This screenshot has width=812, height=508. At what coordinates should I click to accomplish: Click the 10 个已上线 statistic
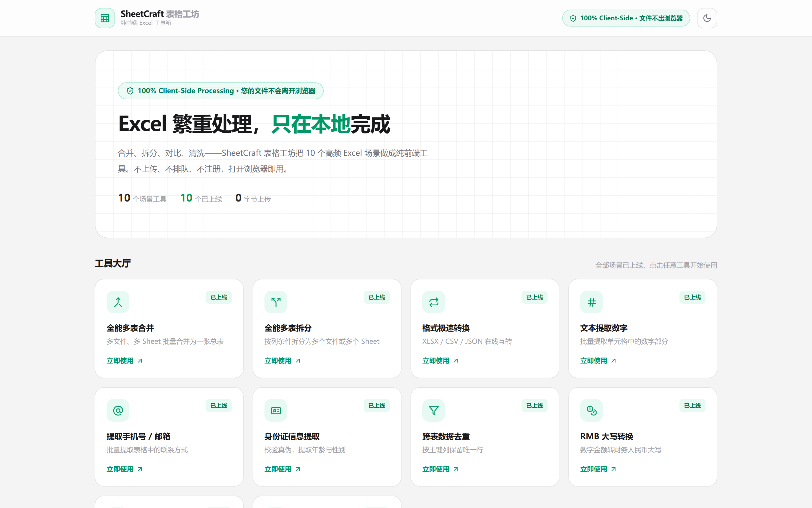click(x=201, y=198)
